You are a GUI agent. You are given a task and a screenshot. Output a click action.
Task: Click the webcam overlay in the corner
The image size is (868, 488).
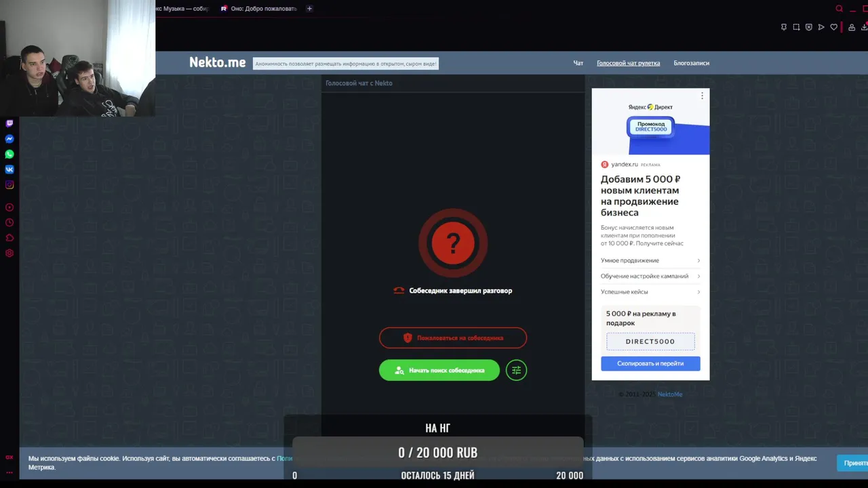click(77, 58)
